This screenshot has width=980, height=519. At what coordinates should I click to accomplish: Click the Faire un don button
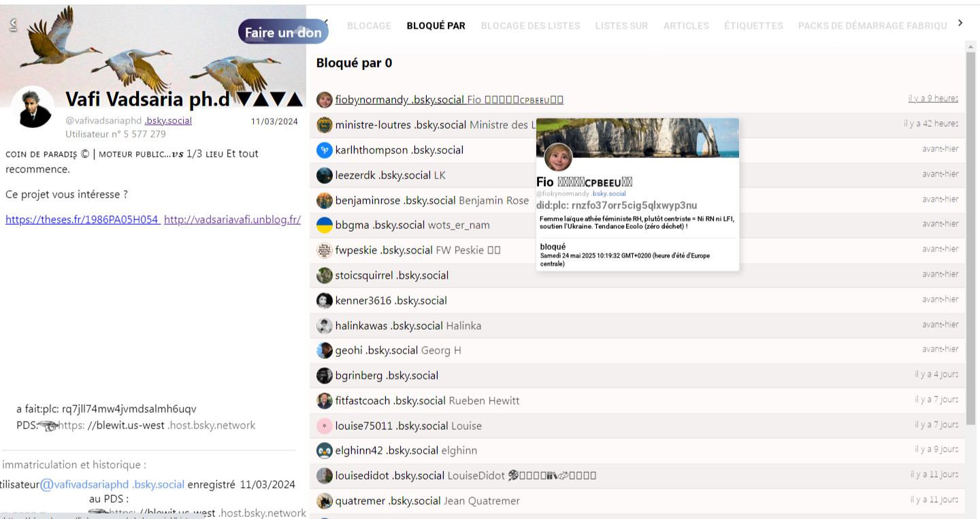click(x=283, y=32)
